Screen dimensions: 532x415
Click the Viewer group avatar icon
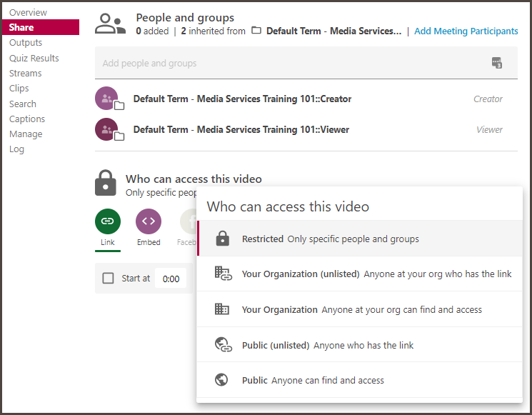tap(106, 129)
